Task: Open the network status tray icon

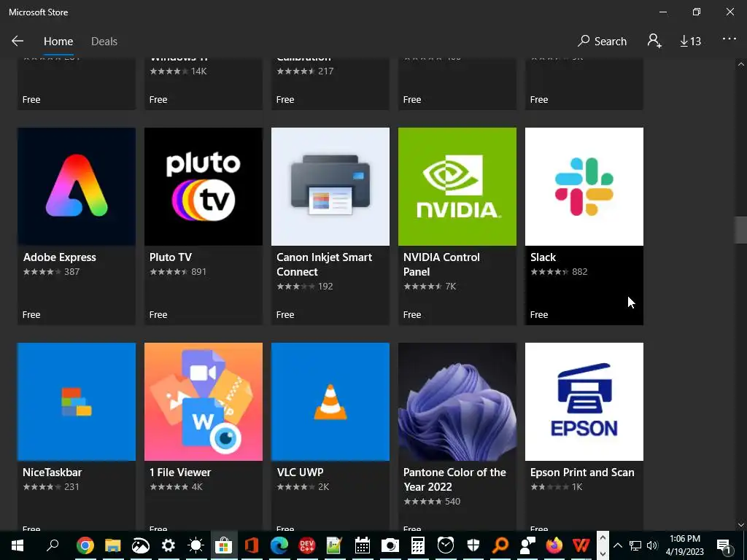Action: (x=635, y=545)
